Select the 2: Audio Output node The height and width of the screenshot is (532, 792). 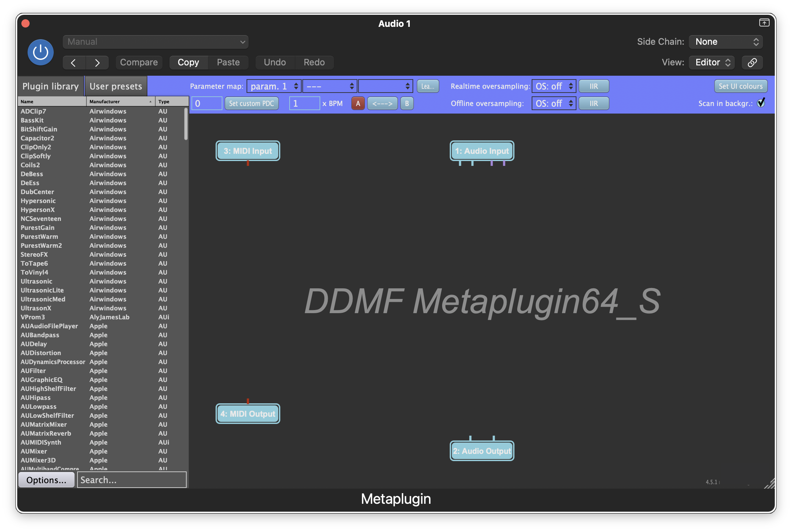(x=482, y=451)
